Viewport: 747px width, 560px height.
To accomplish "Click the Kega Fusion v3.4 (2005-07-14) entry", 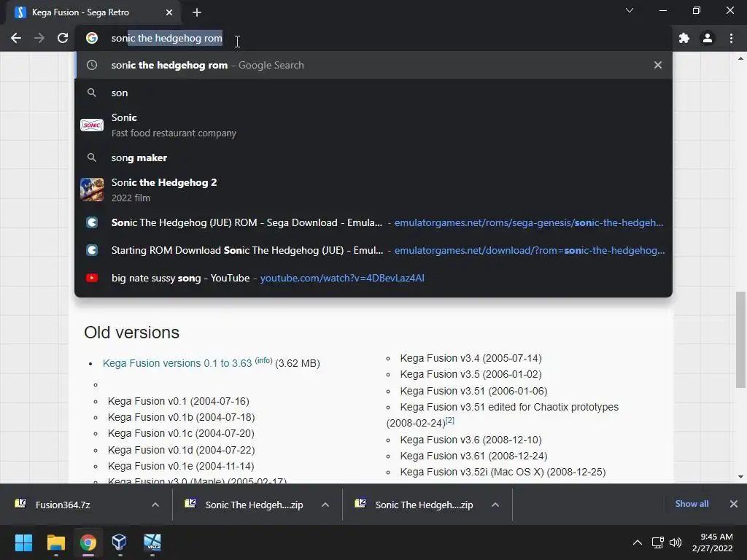I will click(x=471, y=358).
